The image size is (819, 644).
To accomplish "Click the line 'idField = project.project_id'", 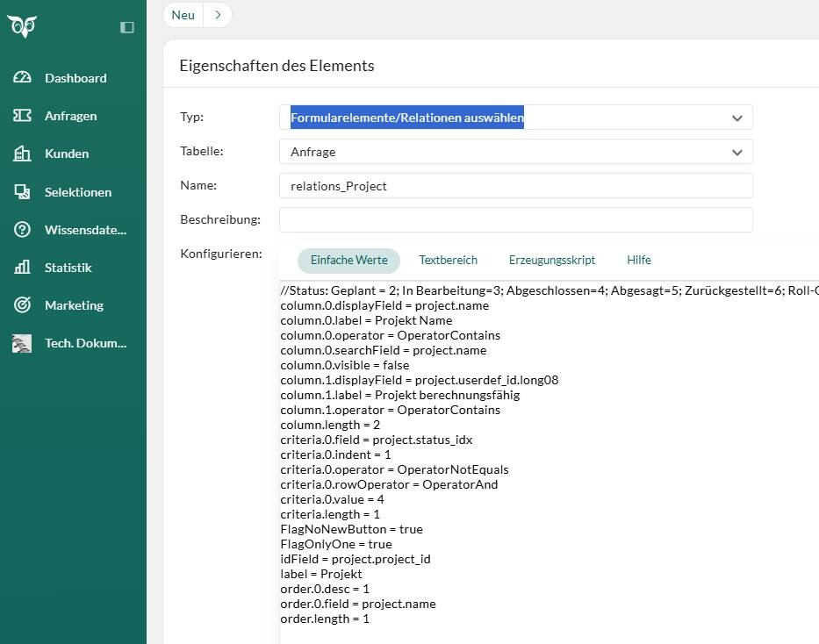I will coord(356,559).
